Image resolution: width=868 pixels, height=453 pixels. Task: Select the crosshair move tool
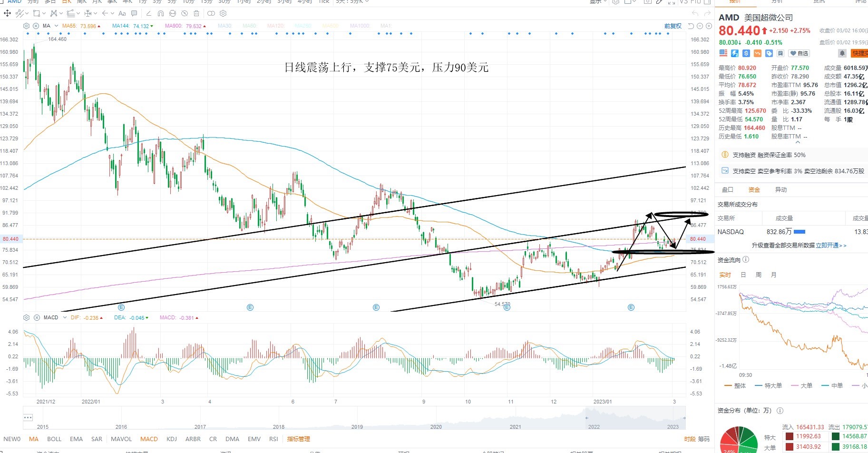pyautogui.click(x=7, y=13)
